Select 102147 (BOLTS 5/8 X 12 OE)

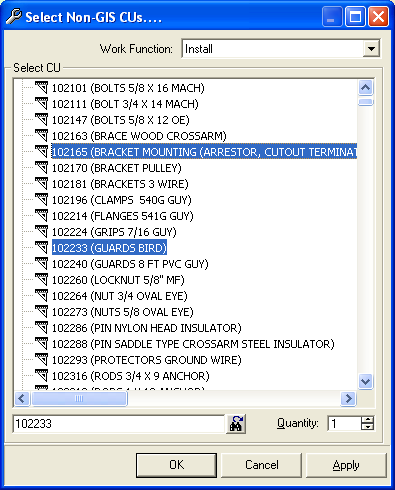[121, 120]
